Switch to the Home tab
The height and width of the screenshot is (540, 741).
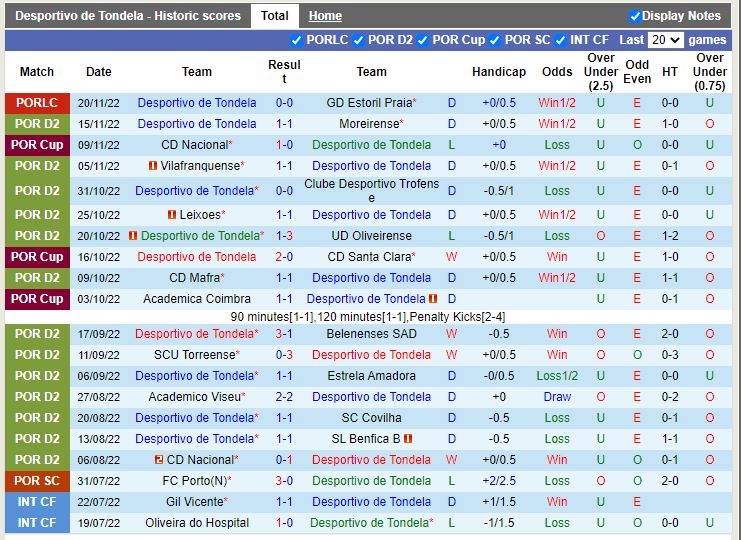(x=325, y=16)
